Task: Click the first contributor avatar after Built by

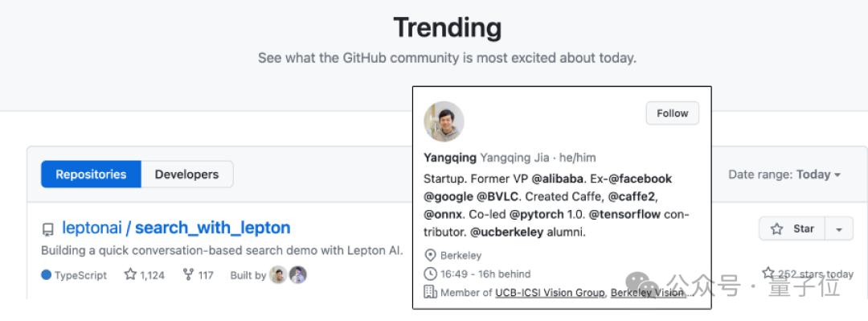Action: [x=278, y=274]
